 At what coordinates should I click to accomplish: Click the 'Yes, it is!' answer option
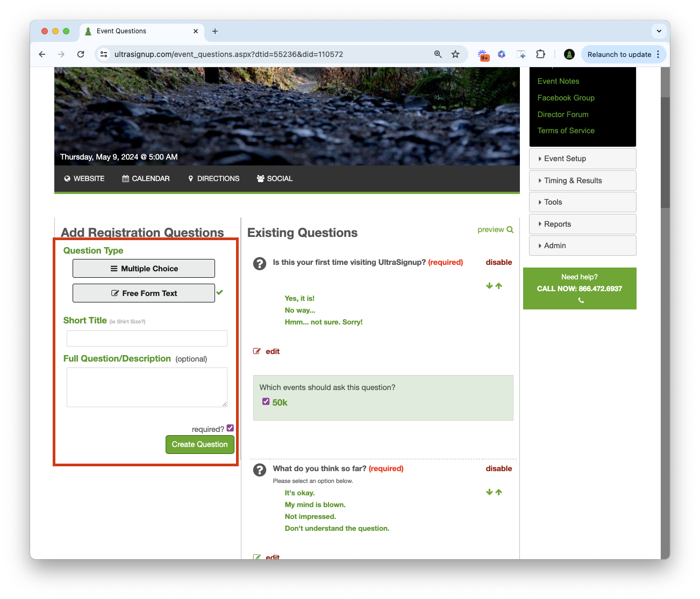pos(299,298)
